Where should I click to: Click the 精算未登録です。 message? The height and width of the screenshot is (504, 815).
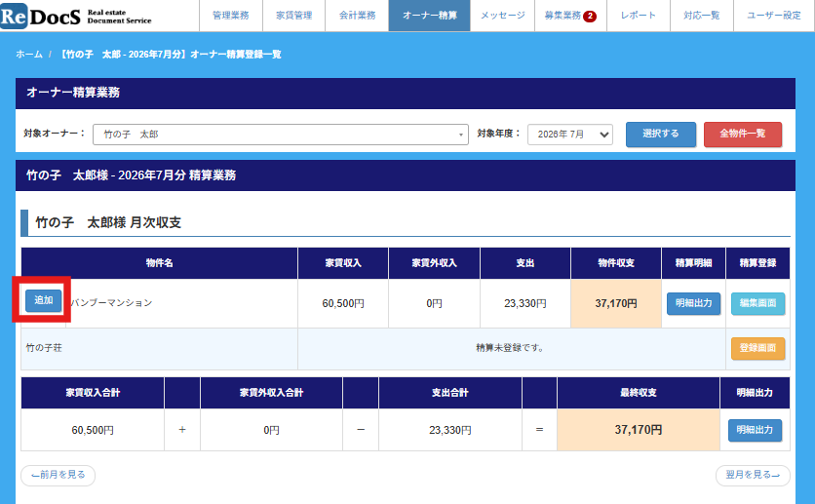(511, 348)
